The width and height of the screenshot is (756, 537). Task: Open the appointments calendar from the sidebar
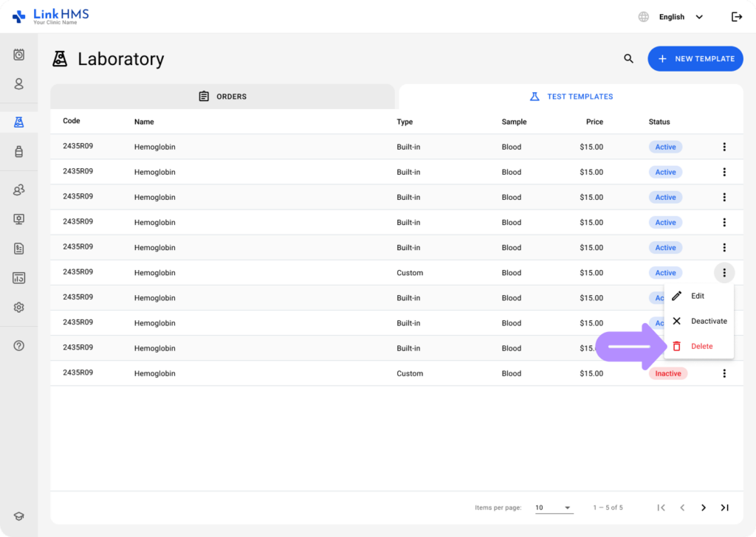coord(18,55)
